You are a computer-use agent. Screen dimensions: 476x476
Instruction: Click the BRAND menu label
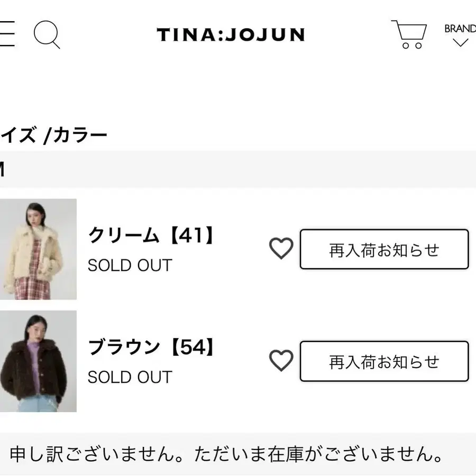(x=460, y=29)
